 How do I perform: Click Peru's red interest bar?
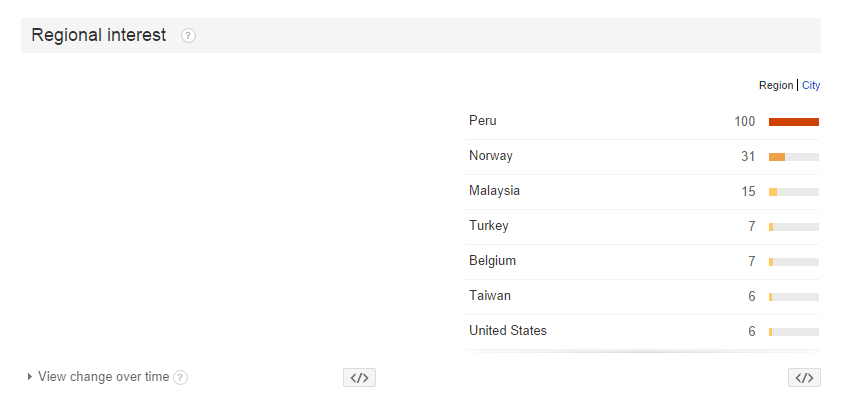click(794, 122)
